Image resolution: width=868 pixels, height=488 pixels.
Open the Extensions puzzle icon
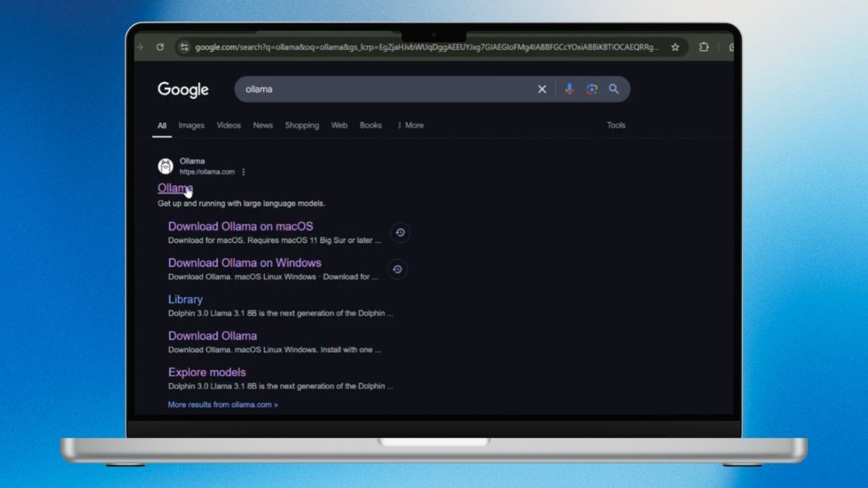[704, 47]
